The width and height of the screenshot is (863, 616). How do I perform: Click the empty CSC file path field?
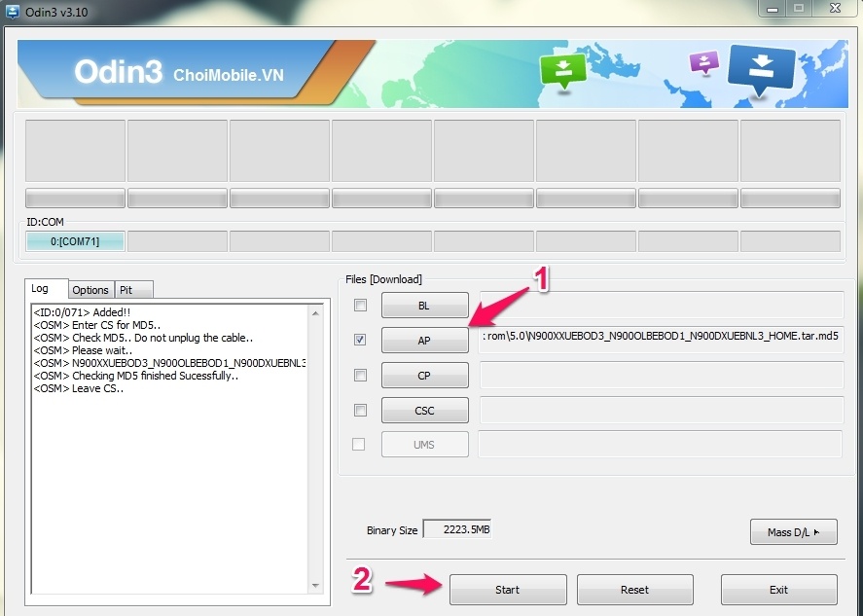[661, 410]
